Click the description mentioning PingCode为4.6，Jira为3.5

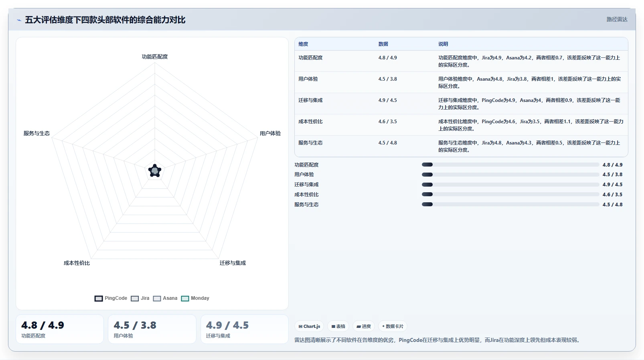point(531,125)
